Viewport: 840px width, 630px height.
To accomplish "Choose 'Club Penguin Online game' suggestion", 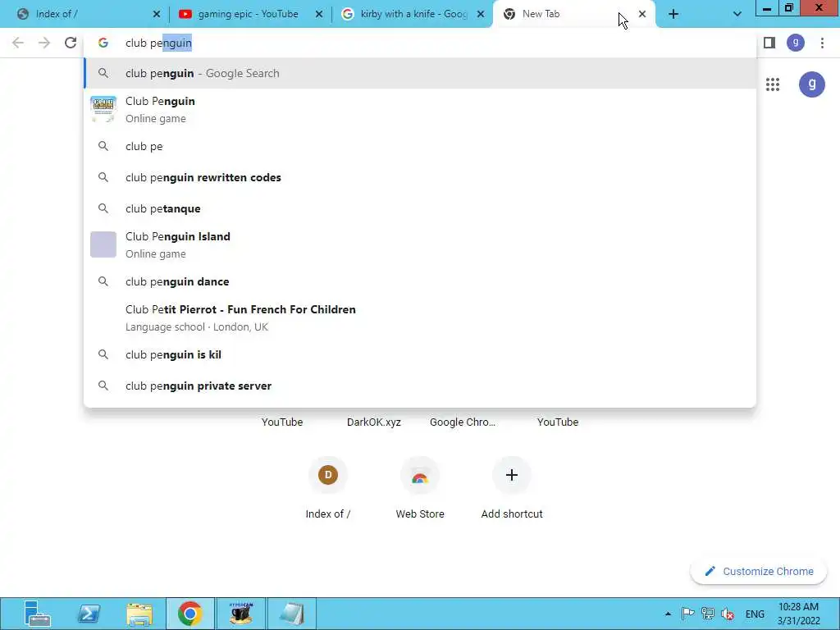I will [420, 110].
